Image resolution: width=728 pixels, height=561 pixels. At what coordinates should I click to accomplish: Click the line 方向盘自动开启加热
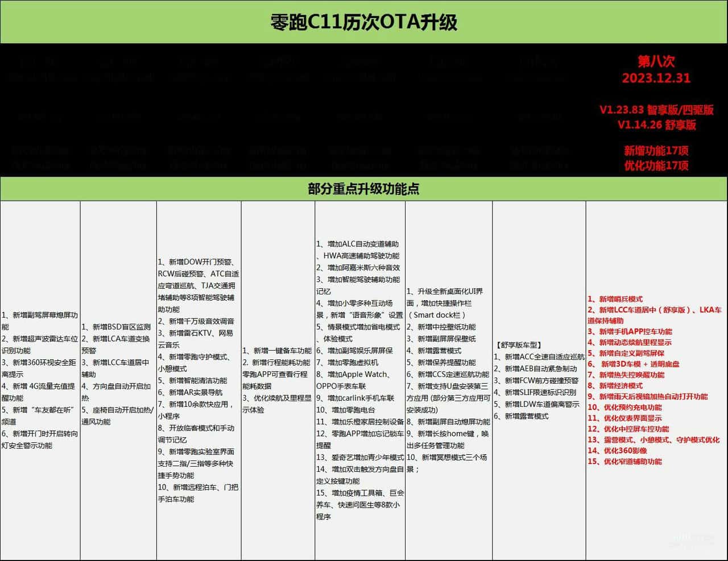tap(116, 392)
